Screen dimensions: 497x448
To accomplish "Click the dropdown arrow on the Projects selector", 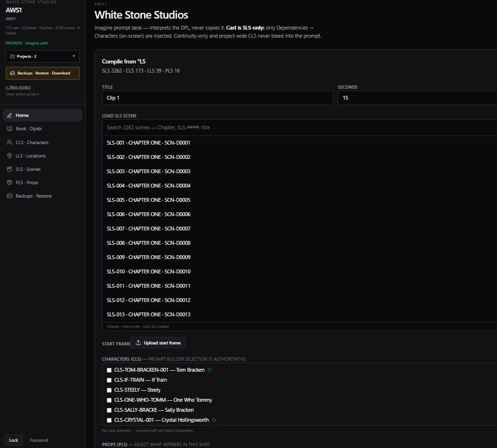I will click(74, 56).
